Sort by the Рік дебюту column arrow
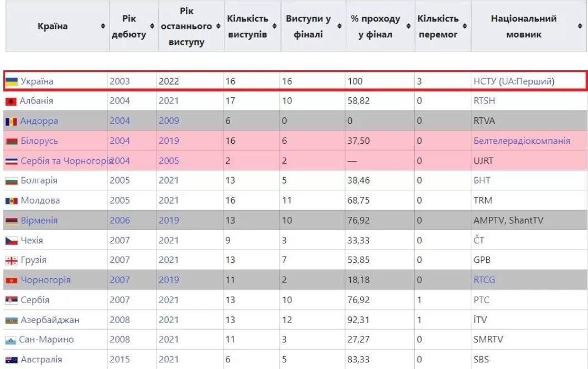 pos(153,27)
